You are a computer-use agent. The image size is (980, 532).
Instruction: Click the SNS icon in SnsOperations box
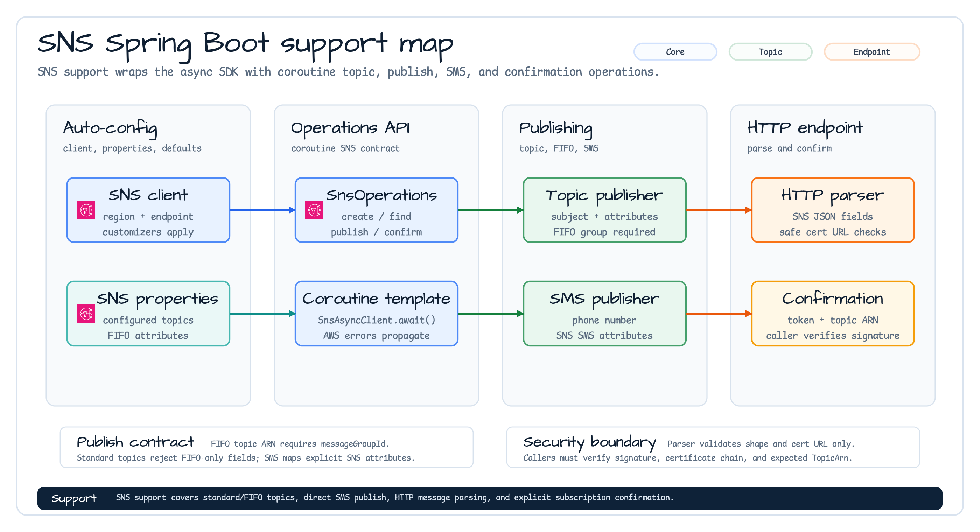coord(314,210)
